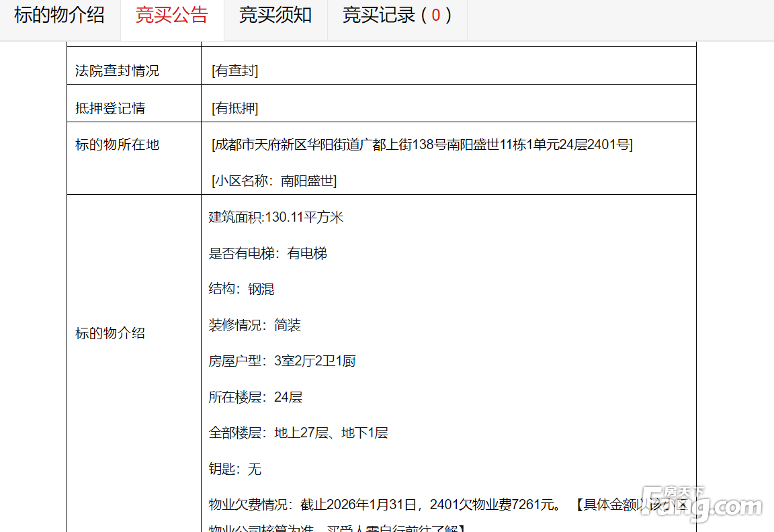Click the 结构：钢混 line
Screen dimensions: 774x532
click(x=241, y=289)
